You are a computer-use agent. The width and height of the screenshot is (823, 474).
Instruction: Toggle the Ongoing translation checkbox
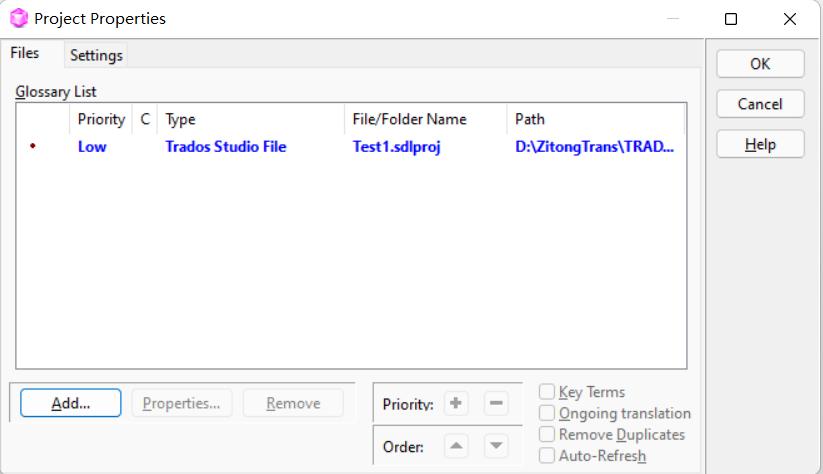pos(547,413)
